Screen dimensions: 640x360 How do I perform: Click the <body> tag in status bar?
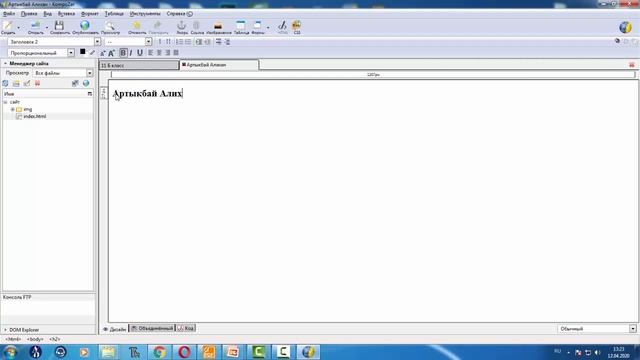click(x=35, y=339)
